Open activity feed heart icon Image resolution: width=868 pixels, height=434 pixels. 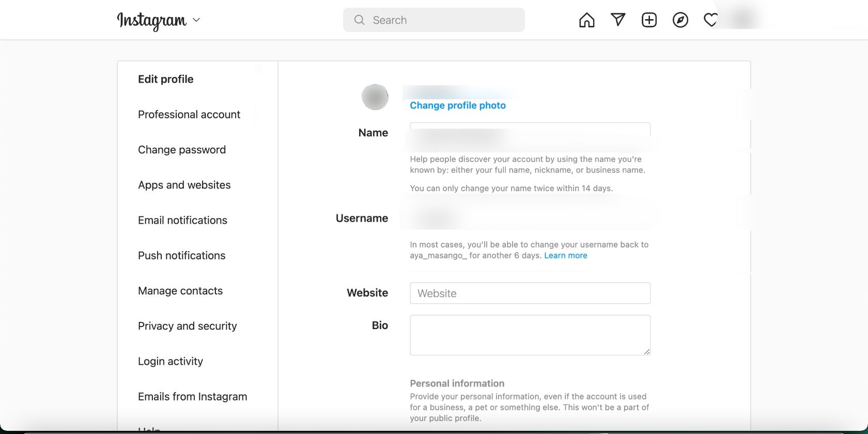tap(711, 20)
